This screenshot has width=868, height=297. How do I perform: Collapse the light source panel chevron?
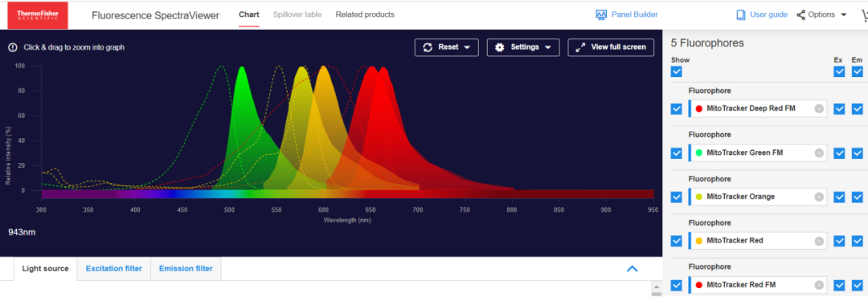point(632,269)
